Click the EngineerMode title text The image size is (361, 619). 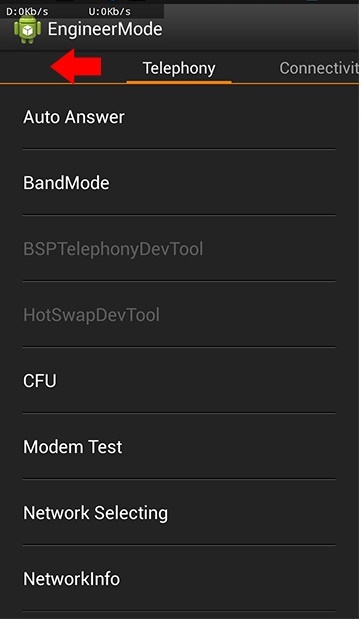pos(105,29)
